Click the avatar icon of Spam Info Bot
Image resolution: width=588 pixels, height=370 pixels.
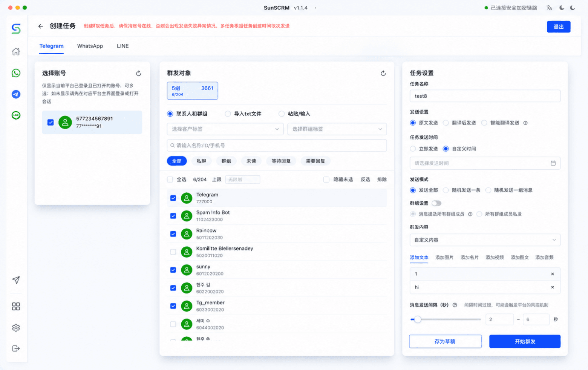point(187,216)
